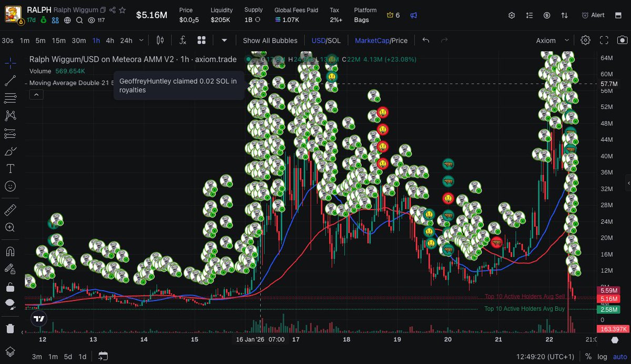
Task: Open the indicator templates grid icon
Action: 201,40
